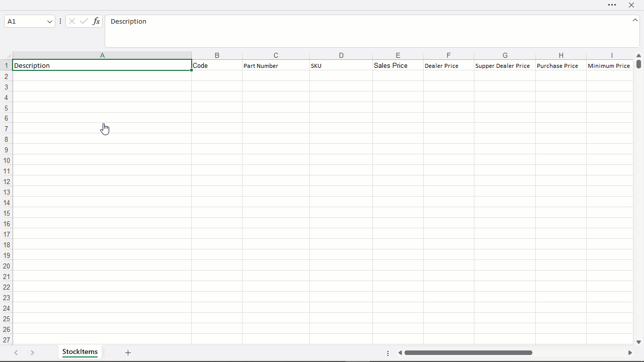Click the select-all corner button
Image resolution: width=644 pixels, height=362 pixels.
[6, 55]
